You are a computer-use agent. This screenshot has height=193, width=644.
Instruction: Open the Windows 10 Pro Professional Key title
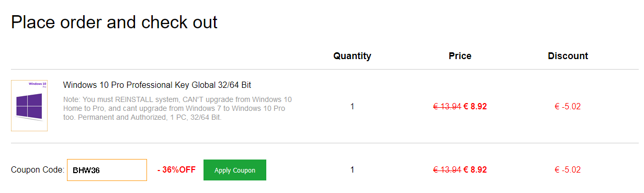(x=157, y=85)
